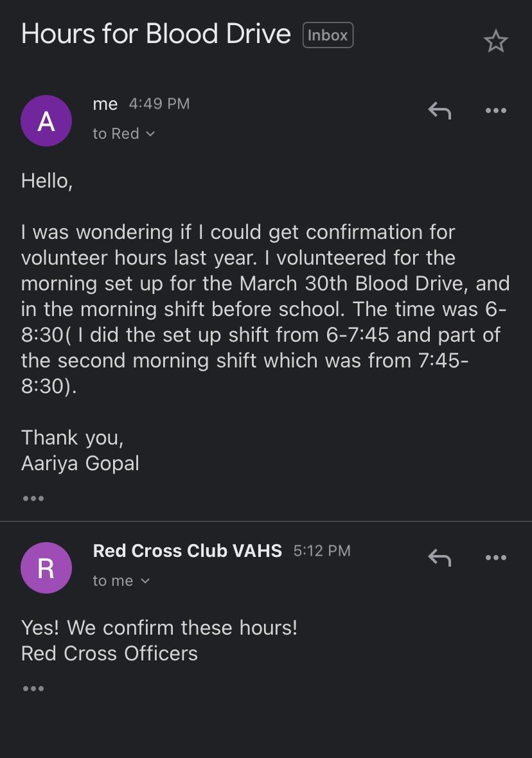The height and width of the screenshot is (758, 532).
Task: Tap the "Hours for Blood Drive" subject title
Action: click(156, 34)
